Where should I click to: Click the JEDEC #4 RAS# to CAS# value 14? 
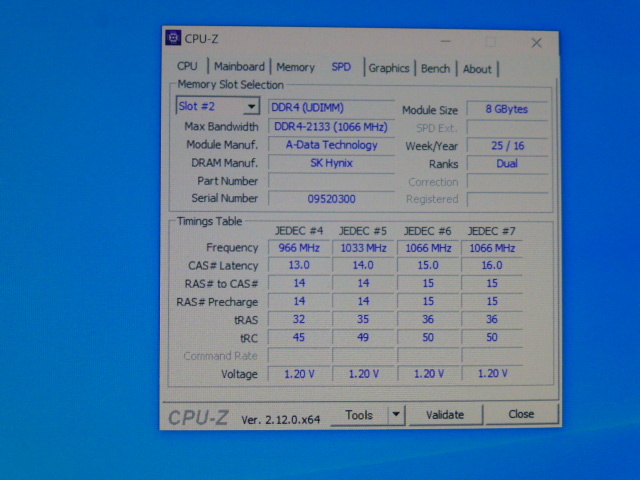point(299,283)
